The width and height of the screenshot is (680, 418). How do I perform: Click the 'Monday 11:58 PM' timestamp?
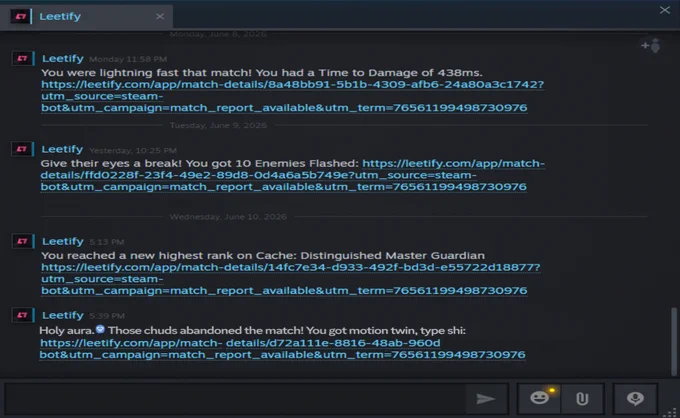128,59
